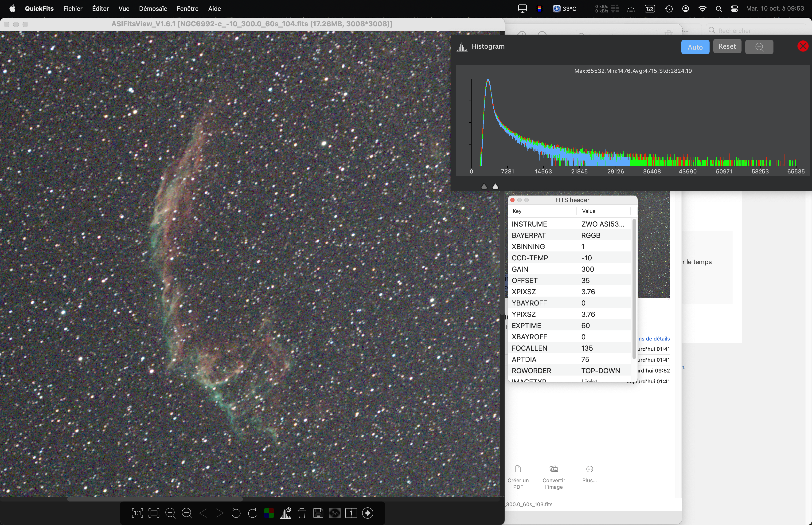
Task: Toggle the auto histogram stretch icon
Action: (x=285, y=513)
